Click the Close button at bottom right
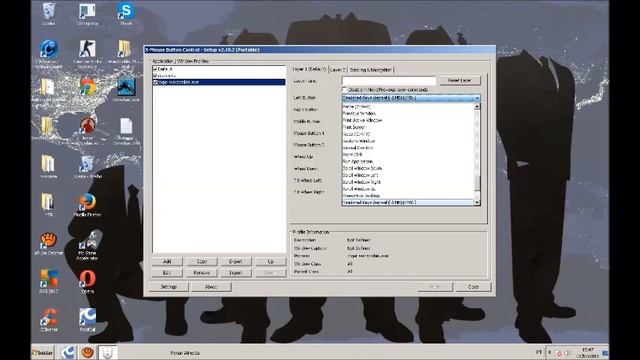The height and width of the screenshot is (360, 640). pyautogui.click(x=473, y=287)
